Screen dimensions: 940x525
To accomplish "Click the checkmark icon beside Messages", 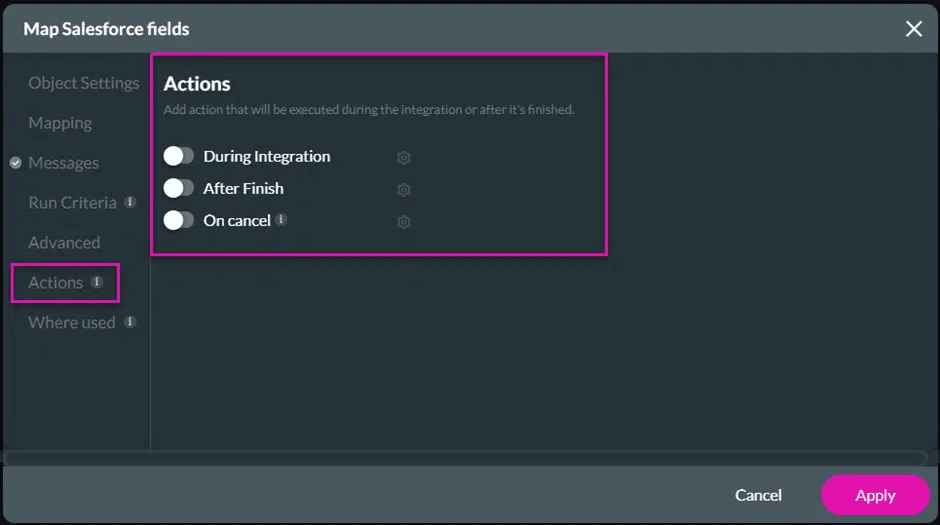I will 16,163.
